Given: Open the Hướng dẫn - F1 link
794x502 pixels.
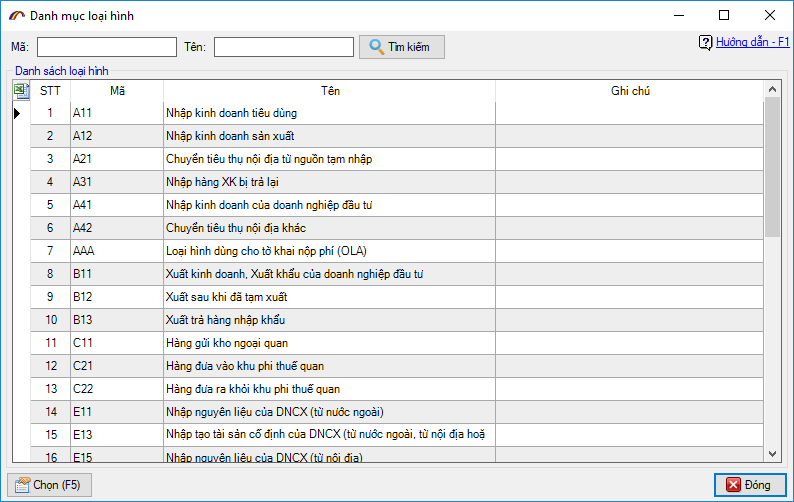Looking at the screenshot, I should 752,42.
